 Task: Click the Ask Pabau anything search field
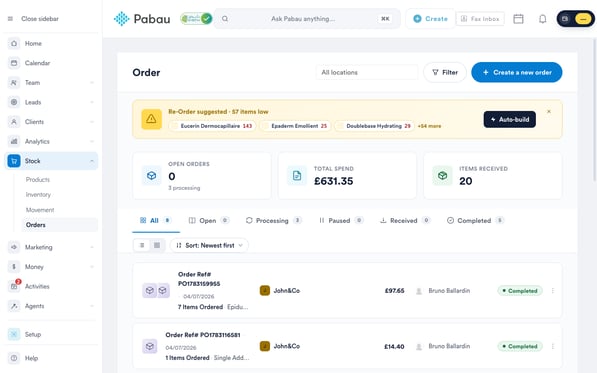coord(307,19)
